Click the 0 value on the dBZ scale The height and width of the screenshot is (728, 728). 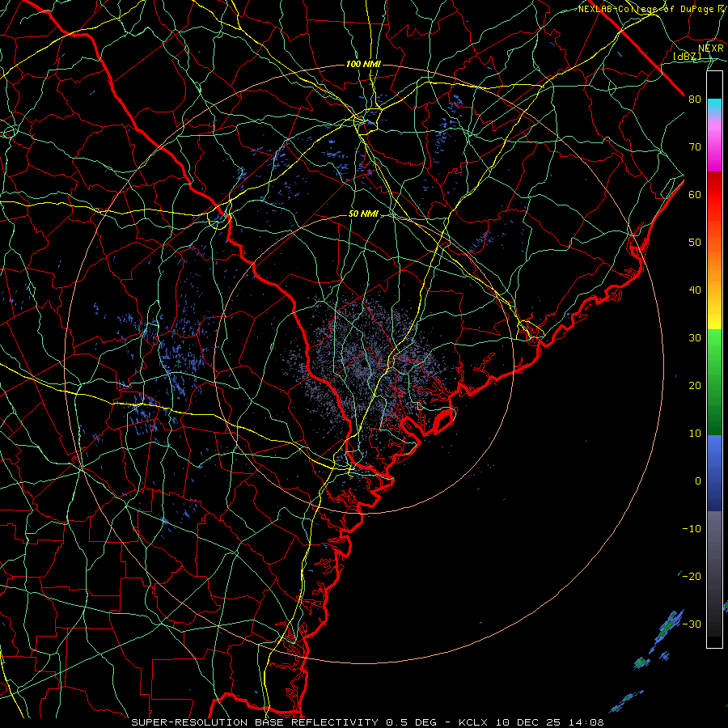697,481
